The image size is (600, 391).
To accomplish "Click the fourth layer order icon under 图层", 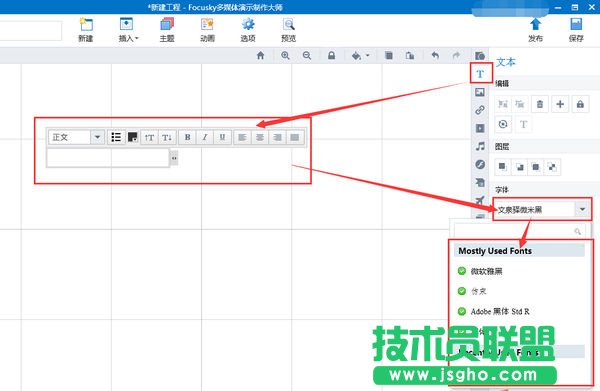I will click(552, 166).
